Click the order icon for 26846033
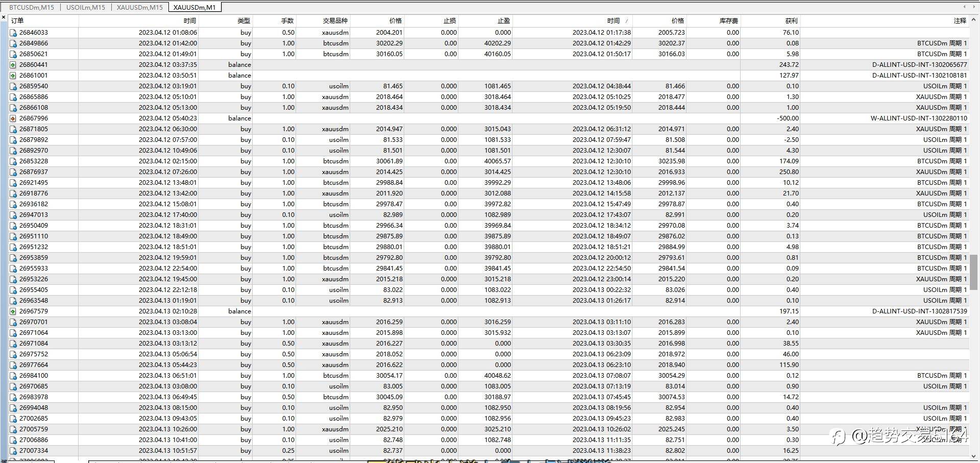The image size is (980, 463). pyautogui.click(x=13, y=33)
